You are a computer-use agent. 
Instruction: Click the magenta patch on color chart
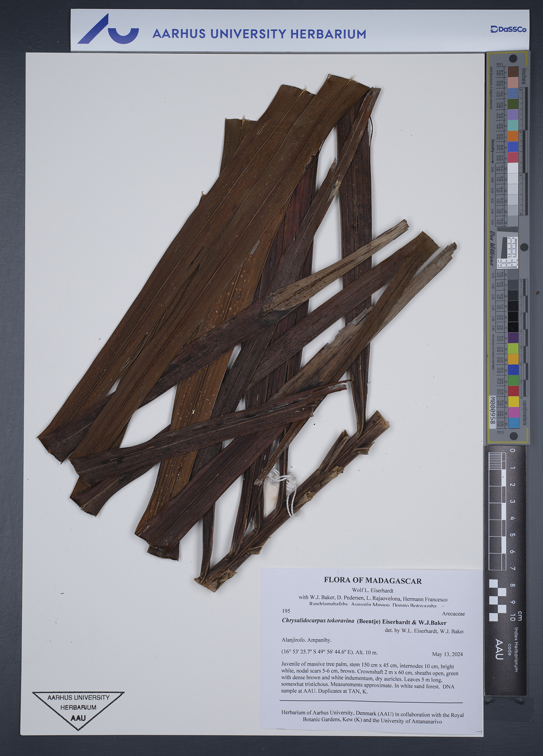click(513, 412)
